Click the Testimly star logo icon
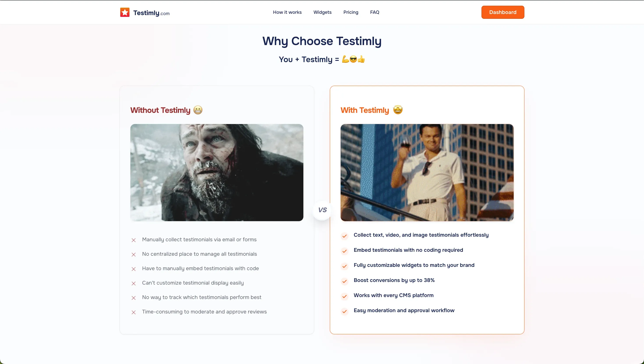Viewport: 644px width, 364px height. coord(125,12)
